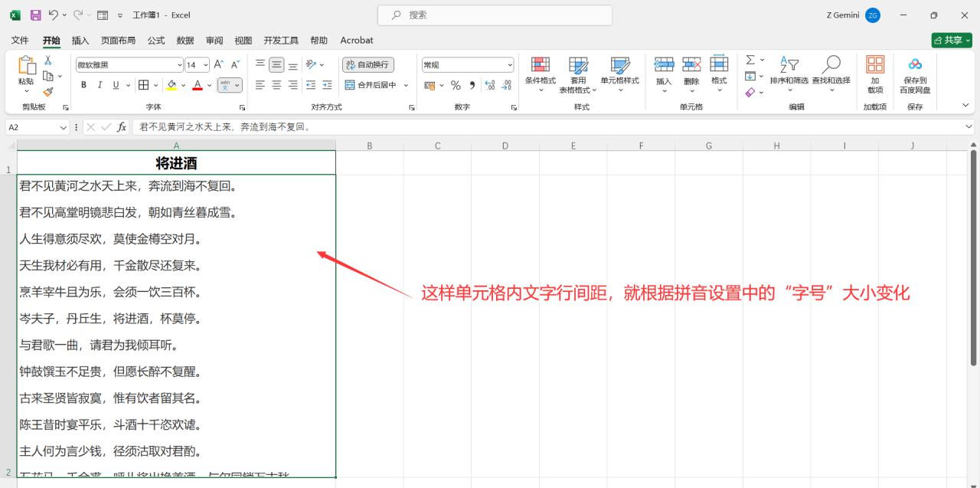
Task: Click the 共享 share button
Action: click(x=952, y=40)
